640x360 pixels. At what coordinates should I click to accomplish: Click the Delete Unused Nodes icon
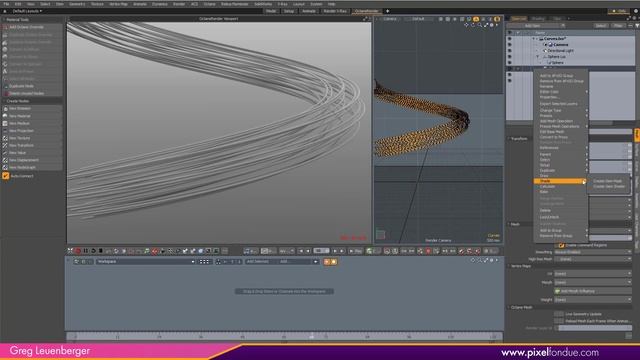(5, 93)
